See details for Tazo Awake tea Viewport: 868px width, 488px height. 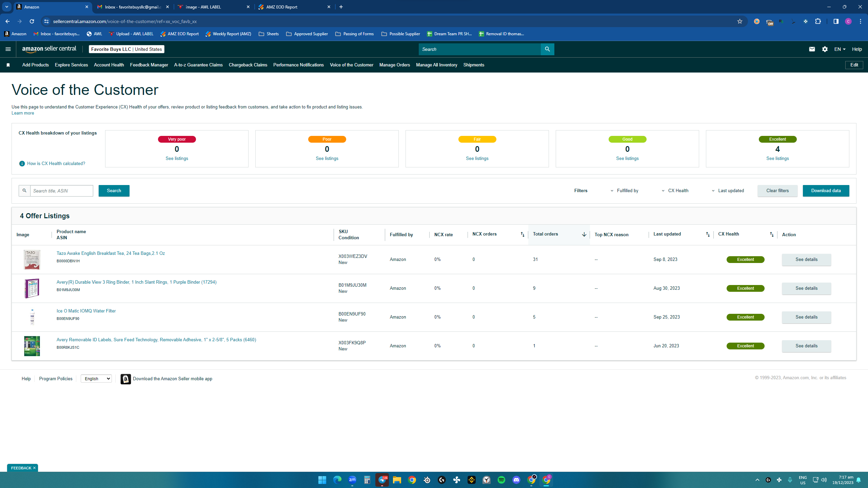(806, 260)
